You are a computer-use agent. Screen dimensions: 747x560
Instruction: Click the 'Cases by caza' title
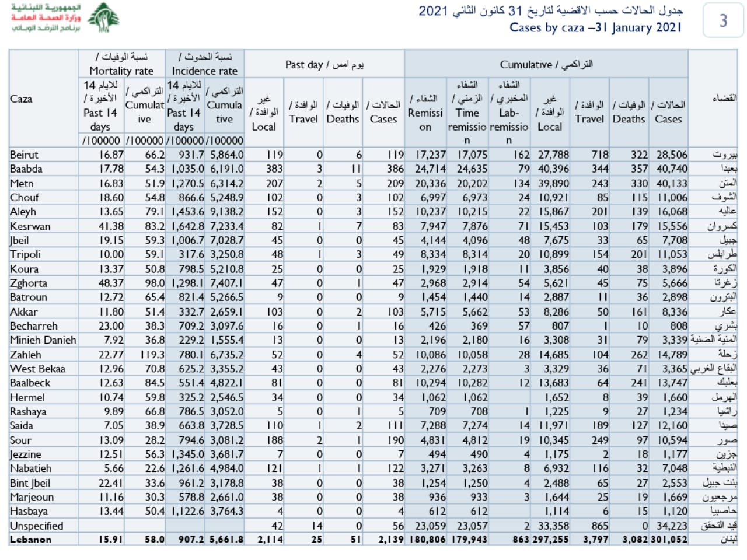point(595,27)
